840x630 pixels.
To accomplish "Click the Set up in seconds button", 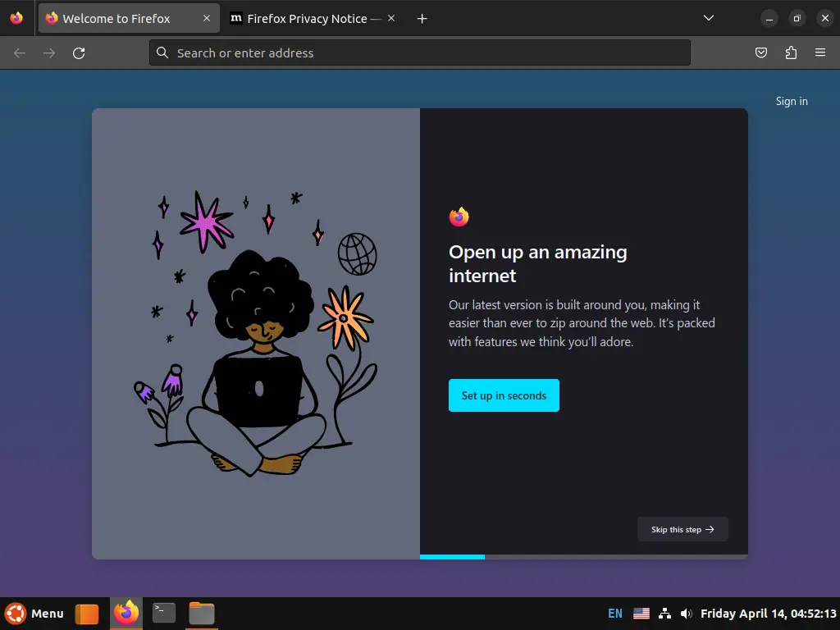I will (504, 395).
